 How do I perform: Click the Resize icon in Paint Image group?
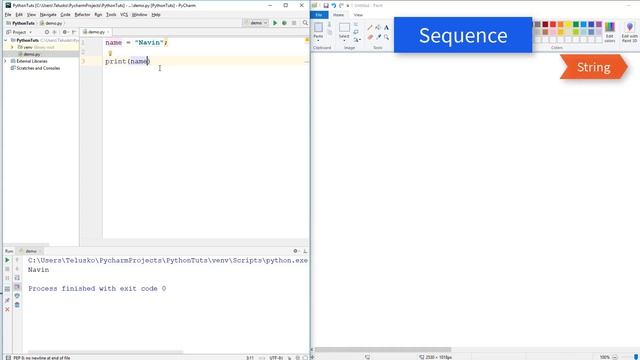(x=356, y=32)
